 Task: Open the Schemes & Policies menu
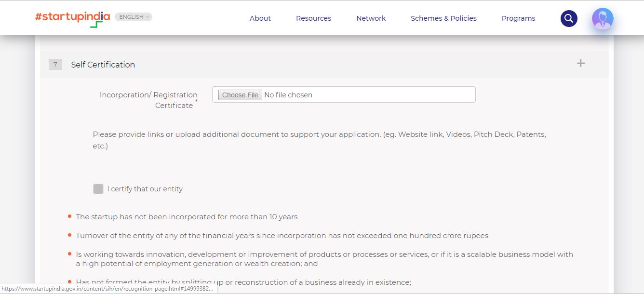click(x=443, y=18)
